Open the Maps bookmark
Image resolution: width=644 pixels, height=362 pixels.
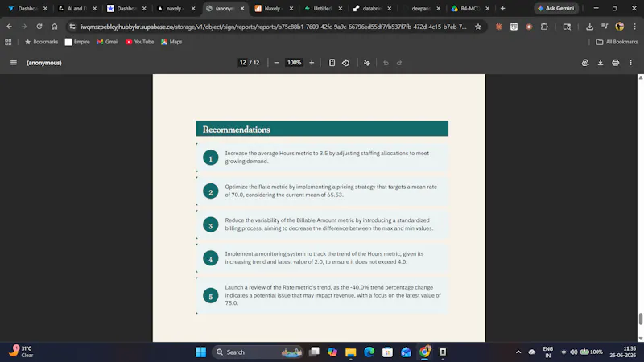click(x=171, y=42)
